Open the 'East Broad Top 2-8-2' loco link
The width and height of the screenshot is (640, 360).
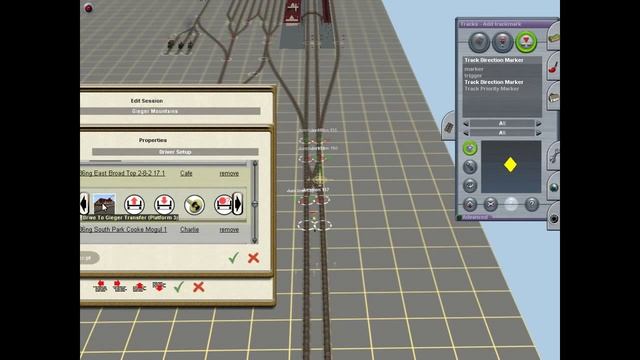coord(122,173)
